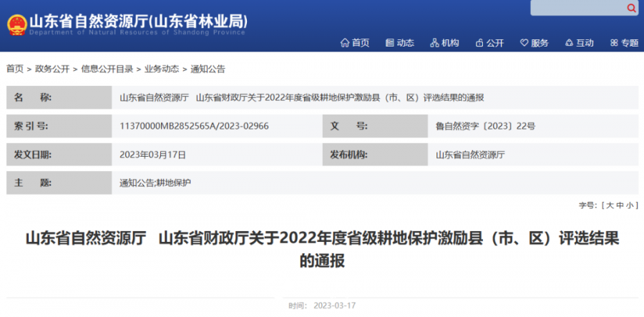Open 通知公告 breadcrumb link
Screen dimensions: 644x317
[x=208, y=69]
